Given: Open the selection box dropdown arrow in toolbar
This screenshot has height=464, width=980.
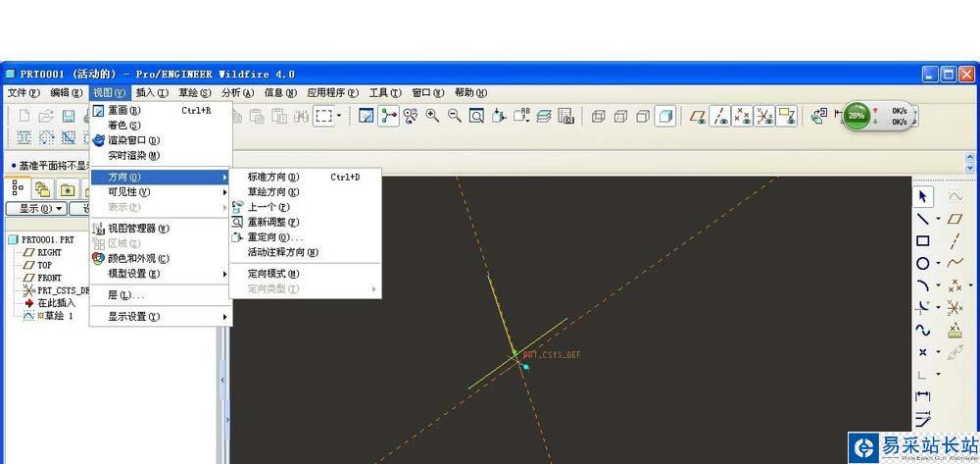Looking at the screenshot, I should pyautogui.click(x=339, y=116).
